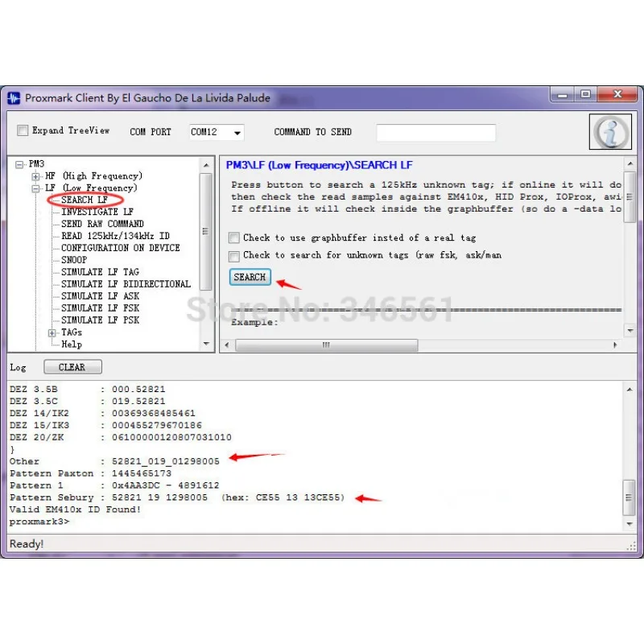Expand the TAGs tree node
Viewport: 644px width, 644px height.
[52, 332]
